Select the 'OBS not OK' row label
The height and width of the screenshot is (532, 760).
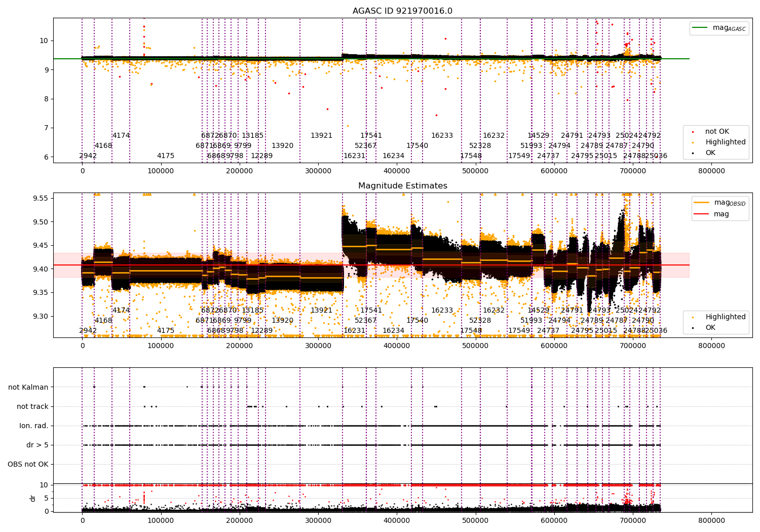[28, 464]
